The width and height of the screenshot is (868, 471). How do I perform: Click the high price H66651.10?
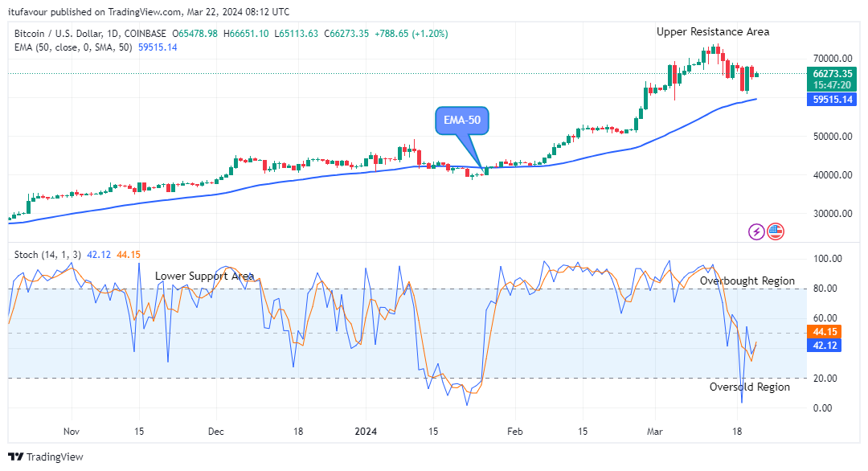tap(246, 34)
